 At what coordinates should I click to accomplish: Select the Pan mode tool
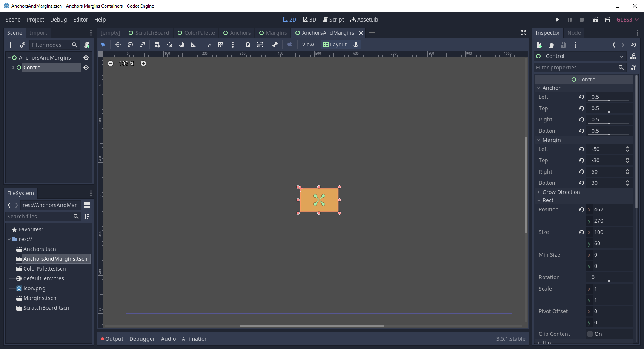click(181, 45)
